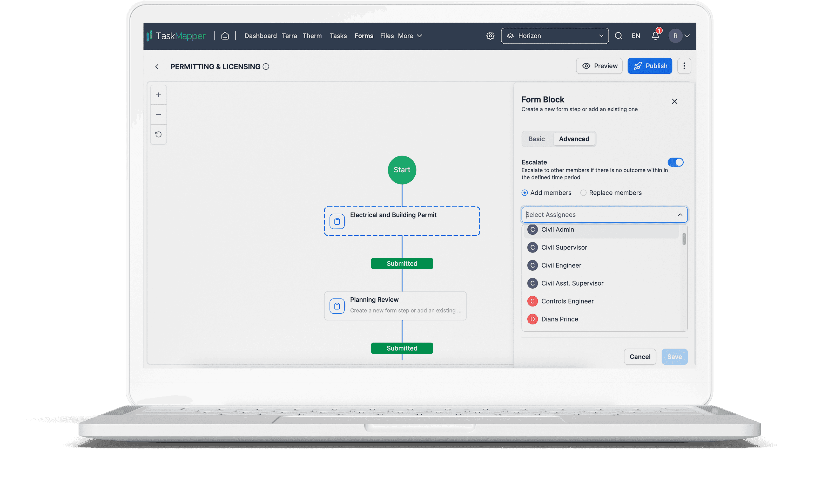Select the Electrical and Building Permit block
Viewport: 828px width, 504px height.
coord(402,221)
